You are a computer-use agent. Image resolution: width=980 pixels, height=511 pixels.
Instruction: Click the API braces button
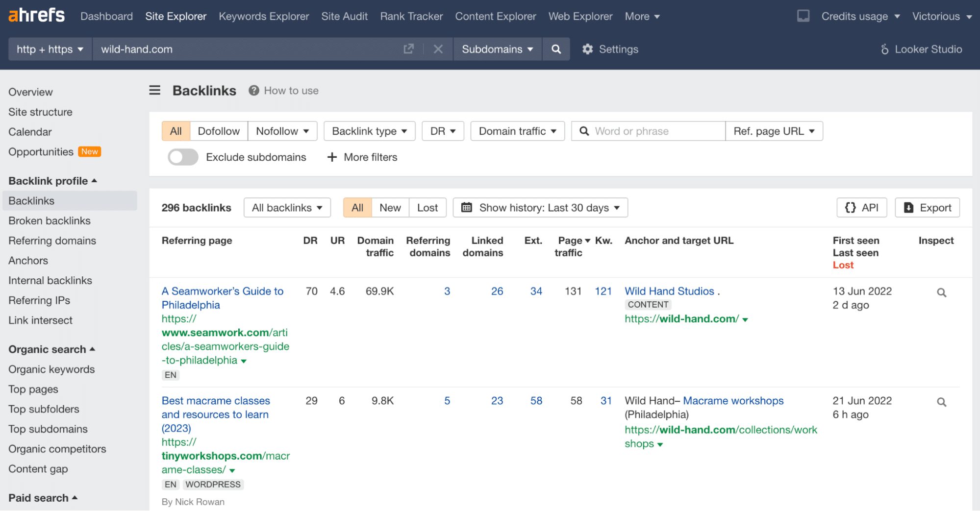[862, 208]
